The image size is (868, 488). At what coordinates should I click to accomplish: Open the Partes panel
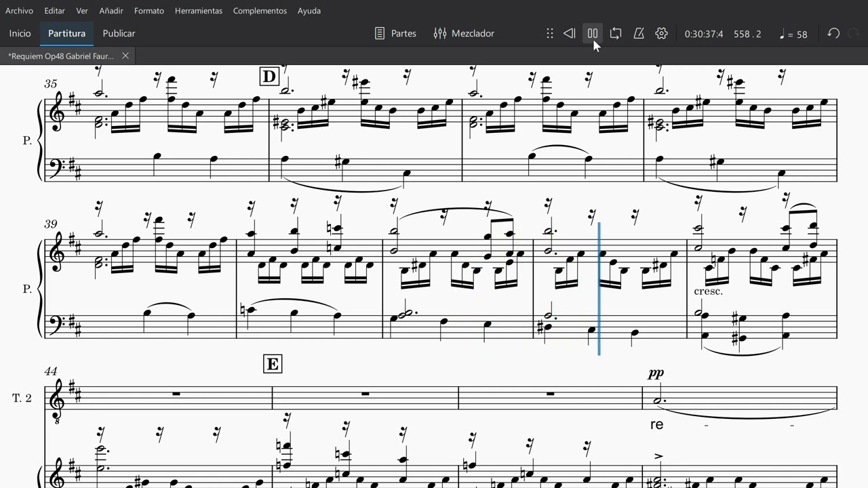pyautogui.click(x=395, y=33)
